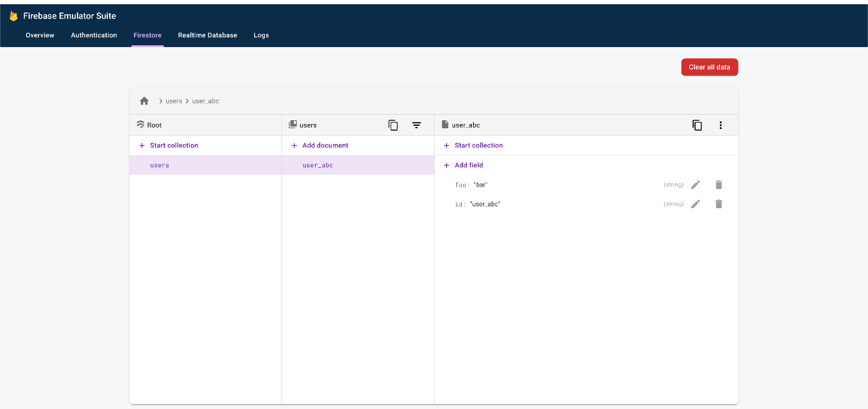Open filter for users collection
This screenshot has height=409, width=868.
tap(417, 125)
